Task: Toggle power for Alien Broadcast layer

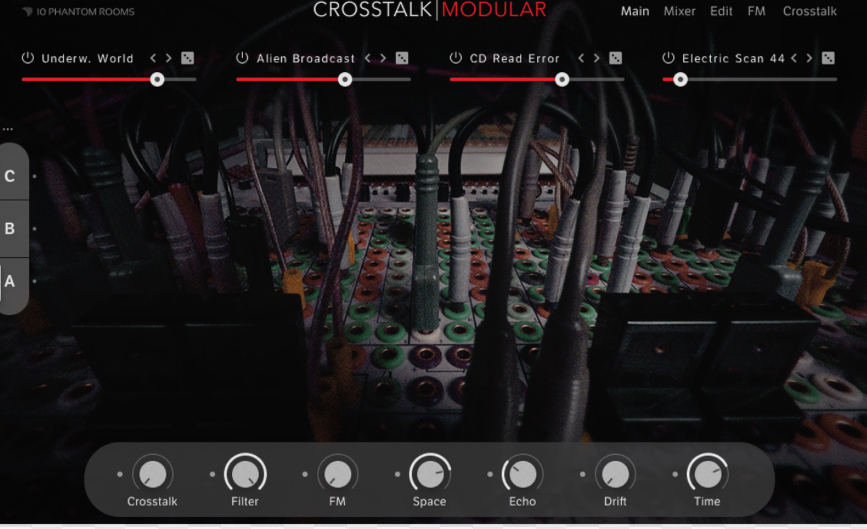Action: 242,57
